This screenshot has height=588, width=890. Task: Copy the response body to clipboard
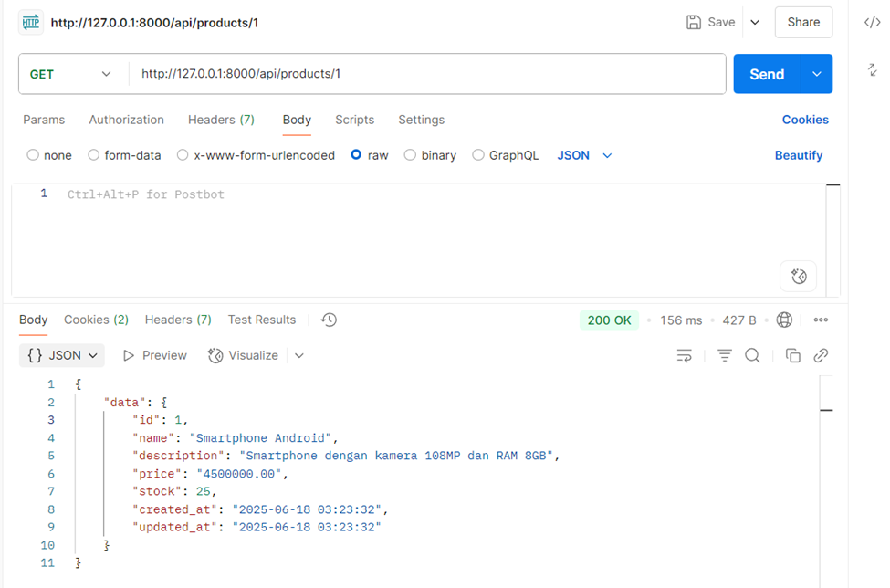pyautogui.click(x=792, y=355)
